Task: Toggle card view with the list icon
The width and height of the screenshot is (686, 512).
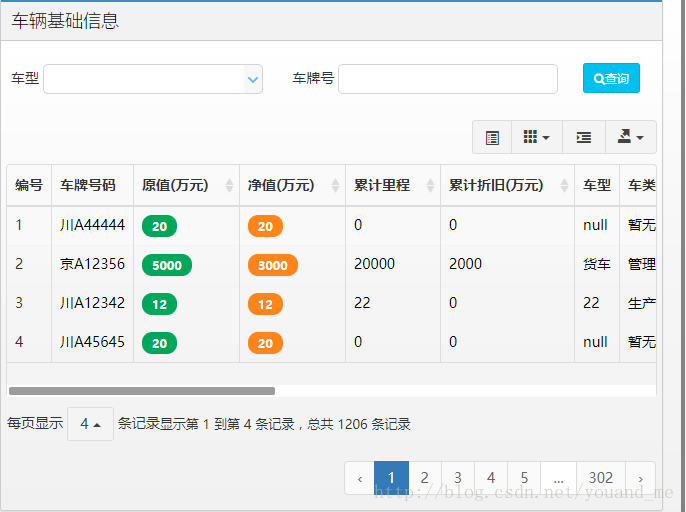Action: pyautogui.click(x=492, y=137)
